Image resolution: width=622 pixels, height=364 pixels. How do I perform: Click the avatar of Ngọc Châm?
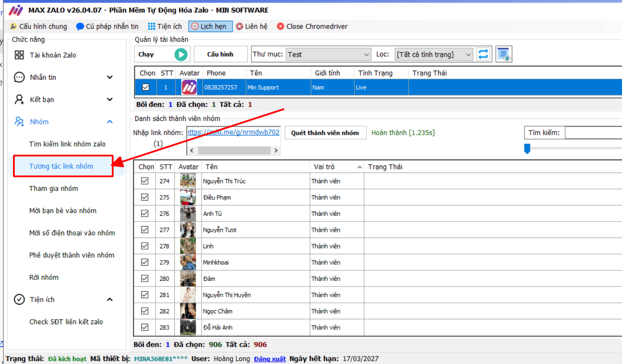(188, 311)
